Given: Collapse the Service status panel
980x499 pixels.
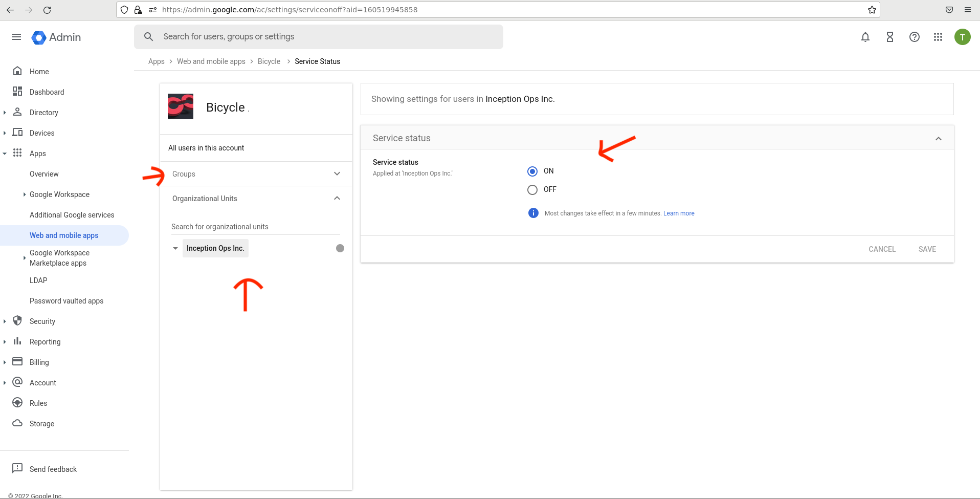Looking at the screenshot, I should coord(939,139).
